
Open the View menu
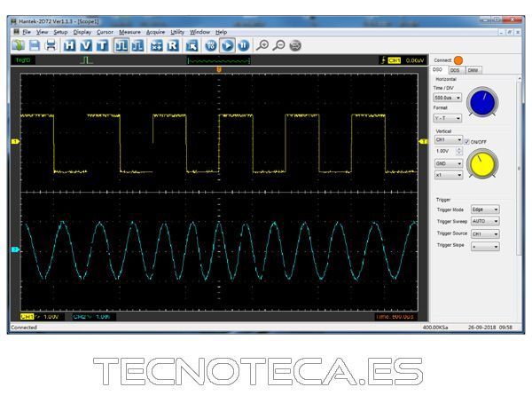(42, 32)
